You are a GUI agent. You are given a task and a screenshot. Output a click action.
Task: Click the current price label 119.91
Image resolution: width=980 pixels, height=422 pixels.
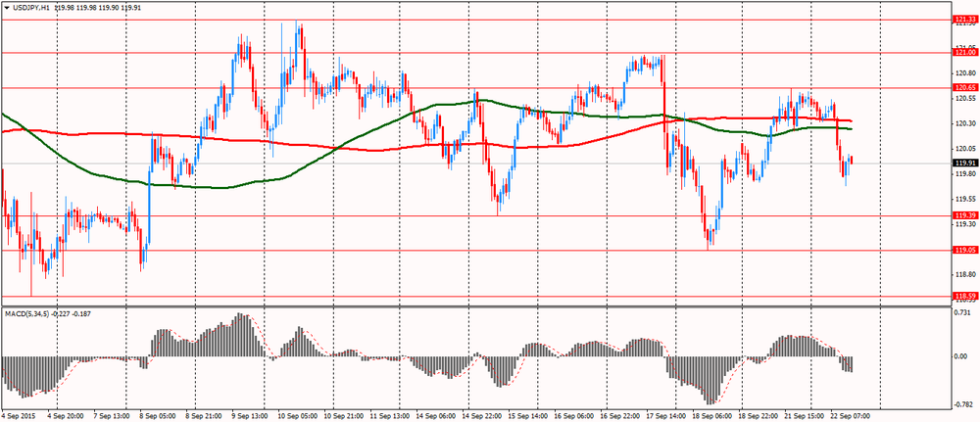tap(964, 163)
